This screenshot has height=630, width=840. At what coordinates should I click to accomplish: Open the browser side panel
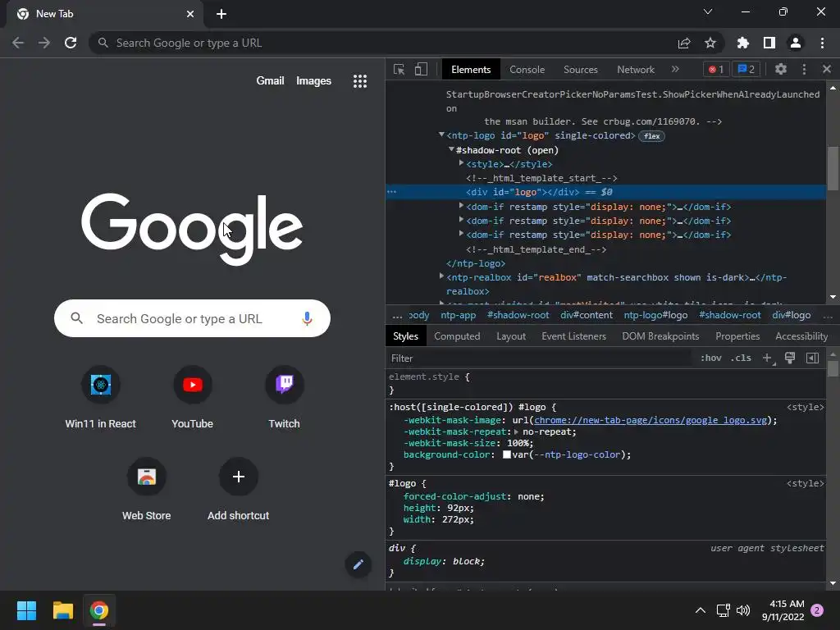click(x=769, y=43)
